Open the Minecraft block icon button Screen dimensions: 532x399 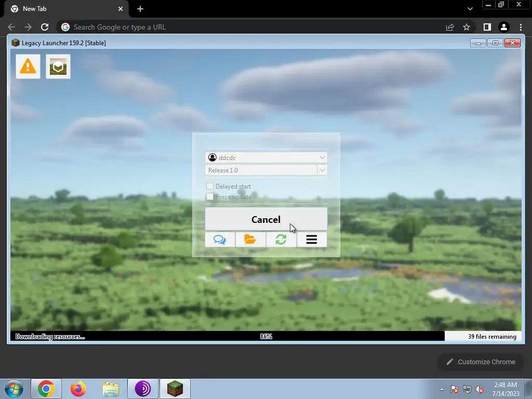(x=58, y=66)
